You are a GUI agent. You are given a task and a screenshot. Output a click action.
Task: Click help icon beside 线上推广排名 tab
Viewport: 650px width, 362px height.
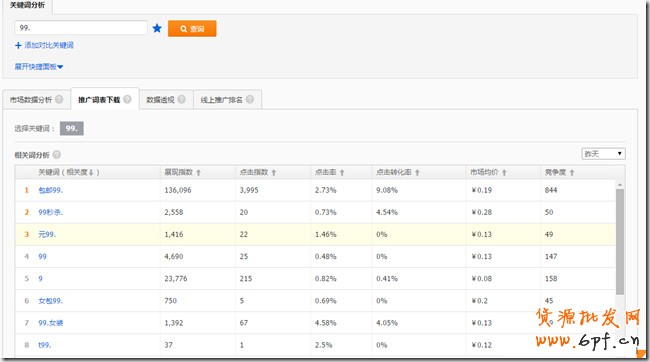[x=250, y=100]
